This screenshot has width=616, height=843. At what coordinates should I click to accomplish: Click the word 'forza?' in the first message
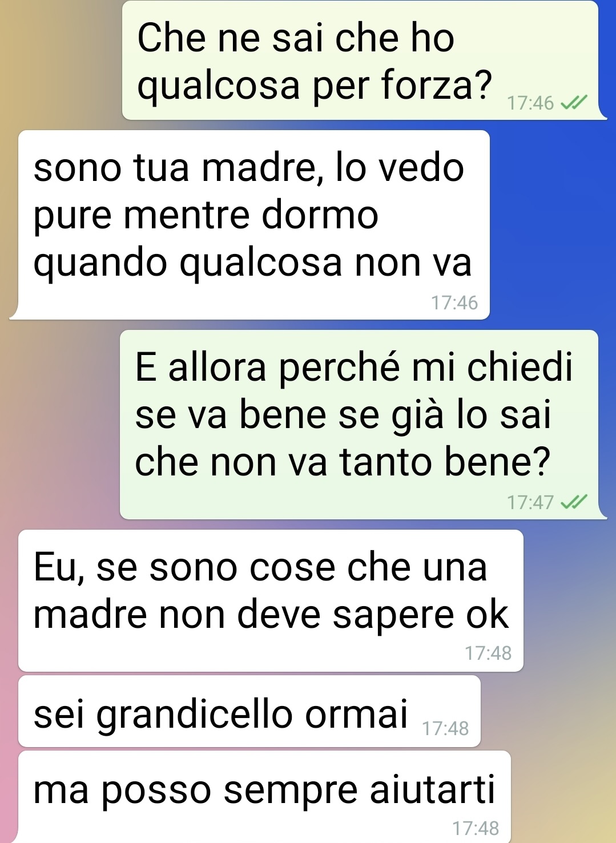(436, 84)
